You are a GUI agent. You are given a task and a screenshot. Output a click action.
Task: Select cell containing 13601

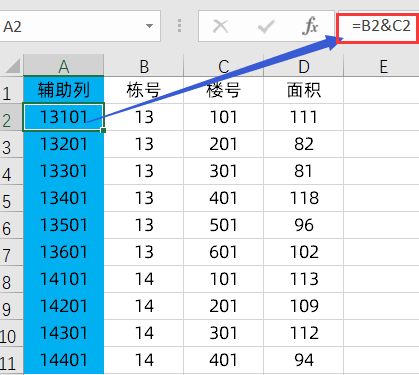64,252
